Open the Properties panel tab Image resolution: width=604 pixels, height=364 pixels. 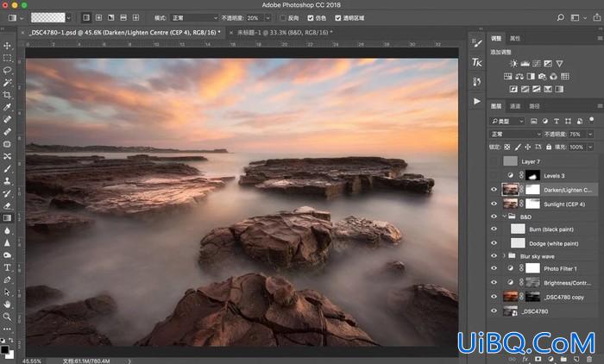click(515, 39)
